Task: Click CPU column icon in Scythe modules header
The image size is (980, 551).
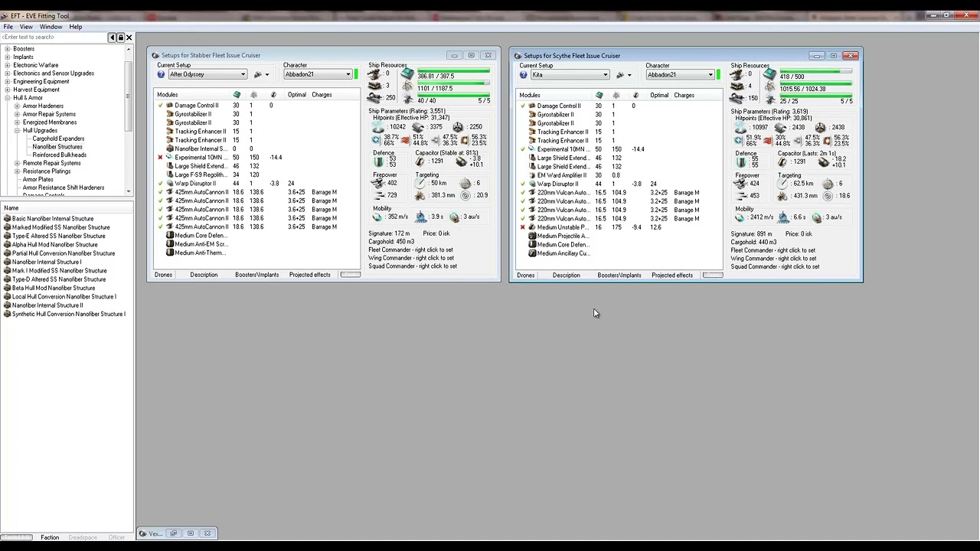Action: coord(599,96)
